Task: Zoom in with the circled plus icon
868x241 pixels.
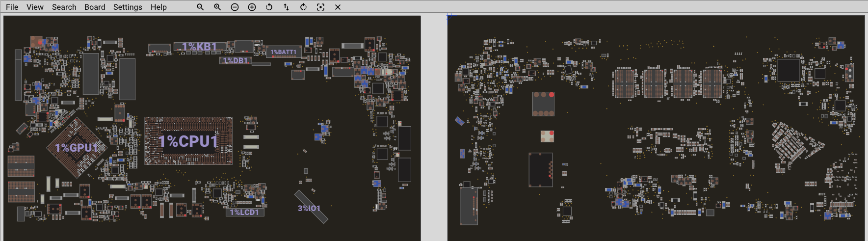Action: point(252,7)
